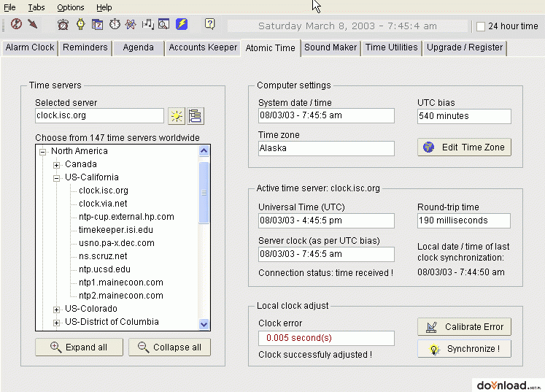Select ntp.ucsd.edu server

pyautogui.click(x=104, y=269)
